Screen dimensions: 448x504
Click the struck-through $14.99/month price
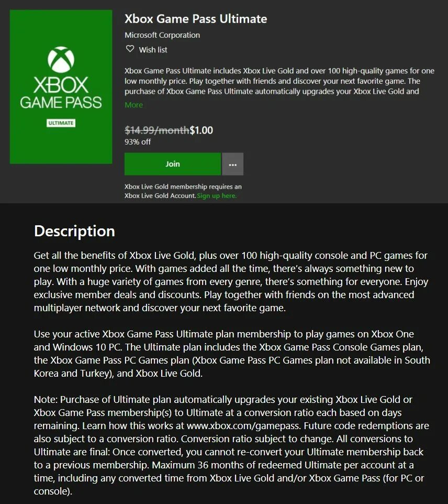pos(156,130)
